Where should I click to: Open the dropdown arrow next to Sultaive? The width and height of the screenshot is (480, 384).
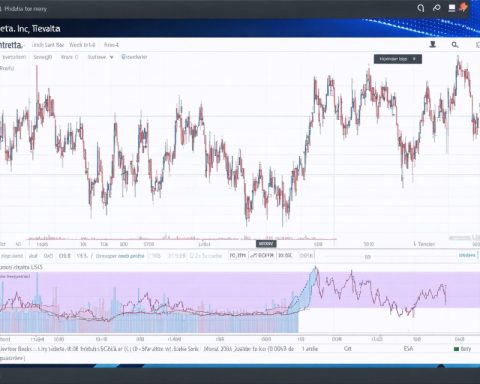pos(111,57)
